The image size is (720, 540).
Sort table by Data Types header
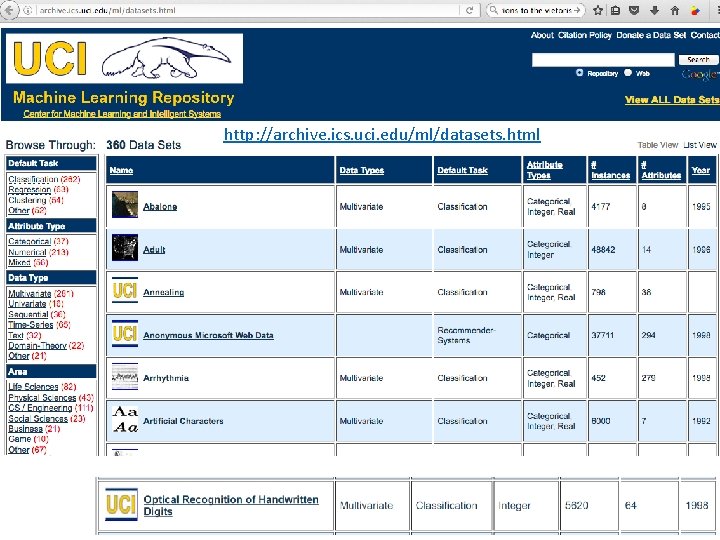click(361, 170)
